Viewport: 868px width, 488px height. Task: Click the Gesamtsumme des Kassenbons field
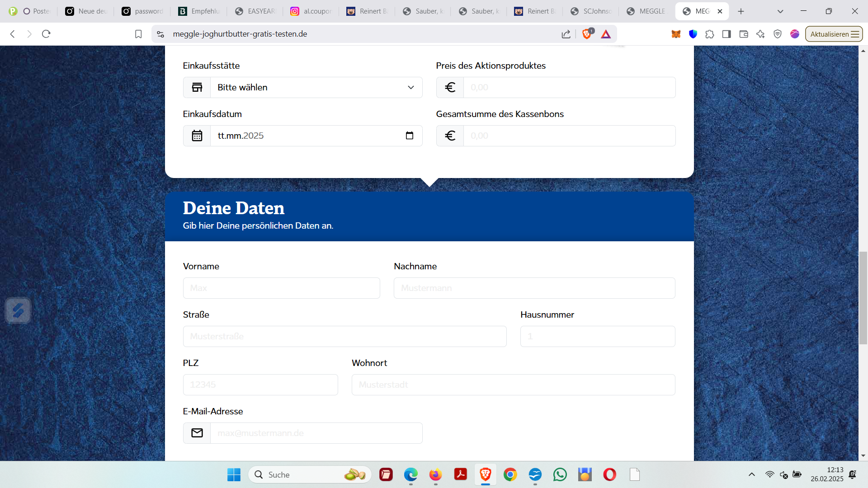(569, 136)
